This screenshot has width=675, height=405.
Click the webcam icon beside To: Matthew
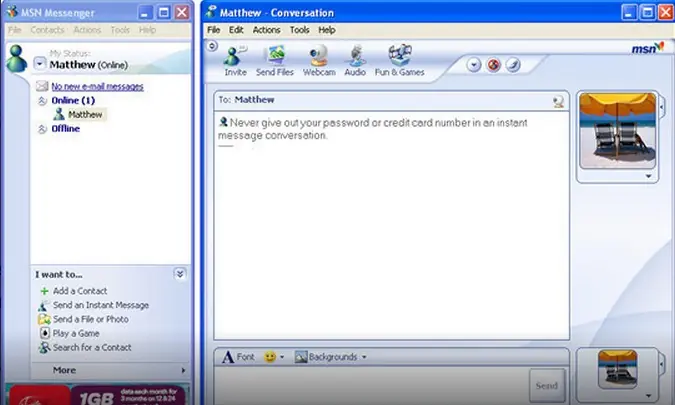[558, 102]
